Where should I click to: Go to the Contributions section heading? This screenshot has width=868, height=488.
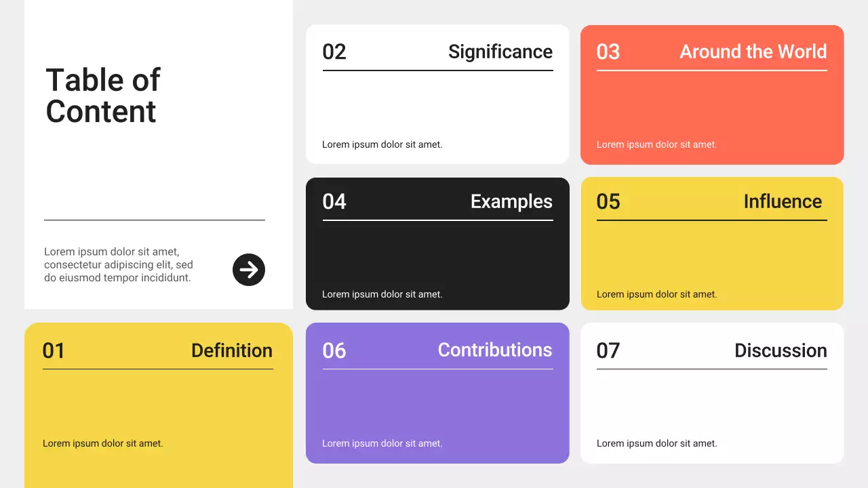tap(494, 350)
